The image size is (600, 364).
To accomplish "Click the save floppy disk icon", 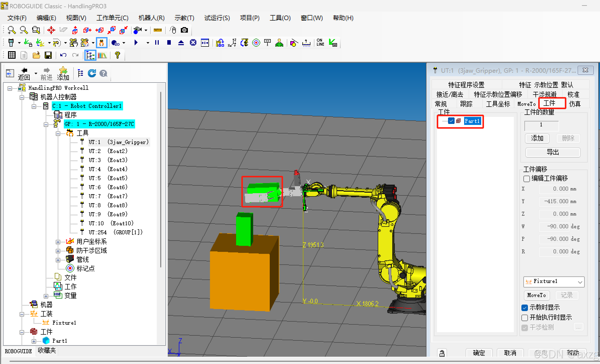I will pyautogui.click(x=48, y=55).
